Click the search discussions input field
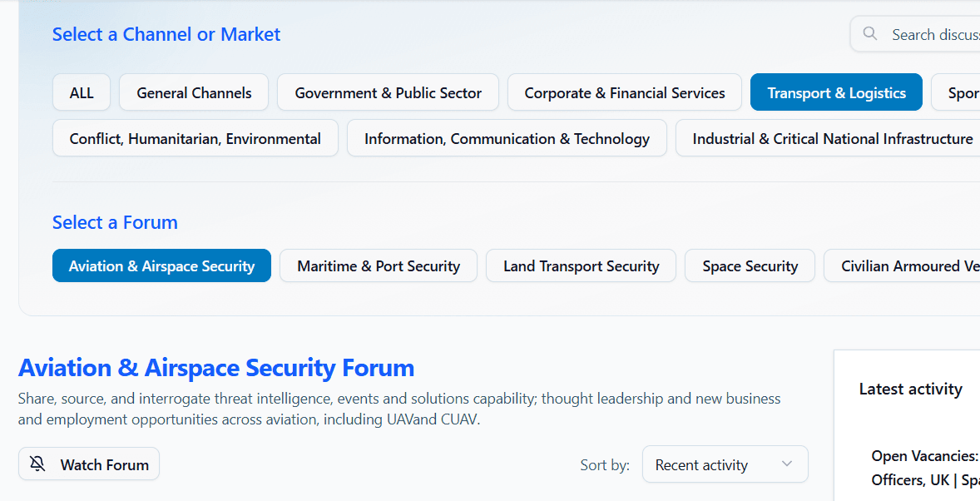 pyautogui.click(x=932, y=33)
